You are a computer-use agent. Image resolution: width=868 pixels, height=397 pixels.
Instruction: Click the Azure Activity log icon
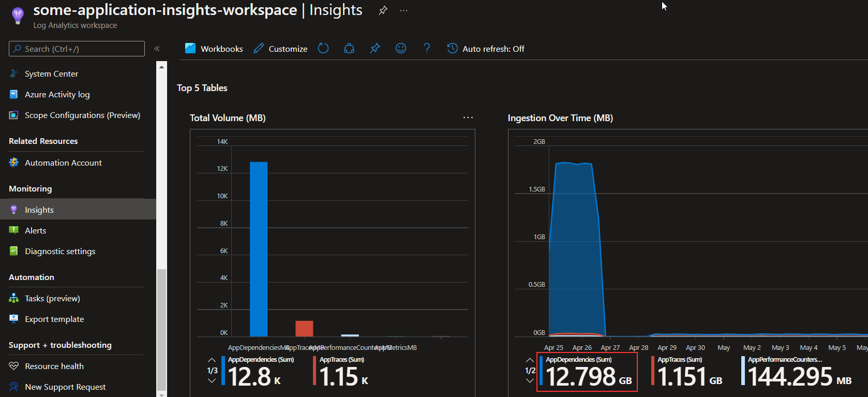pyautogui.click(x=14, y=95)
